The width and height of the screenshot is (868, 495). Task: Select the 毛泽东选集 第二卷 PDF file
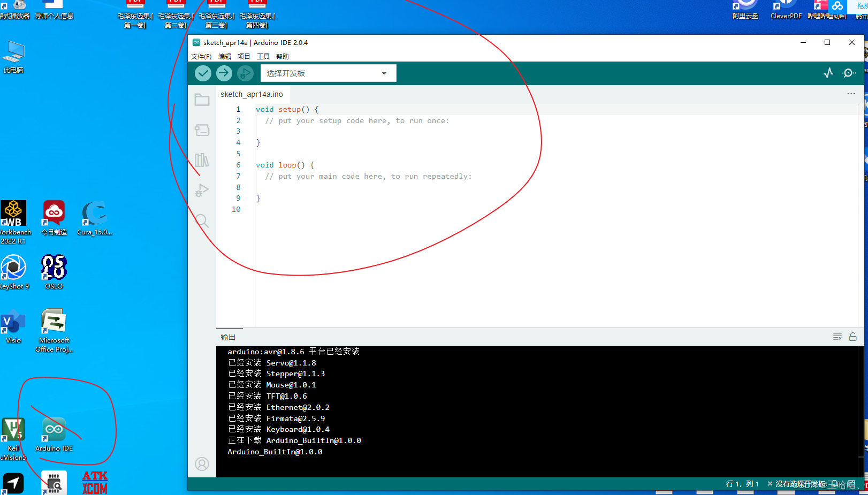tap(176, 14)
